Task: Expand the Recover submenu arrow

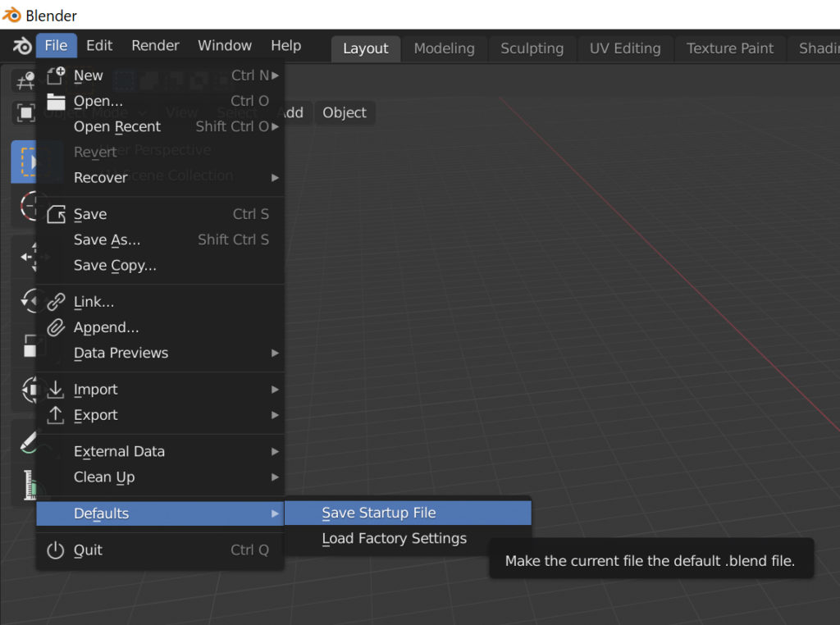Action: [274, 177]
